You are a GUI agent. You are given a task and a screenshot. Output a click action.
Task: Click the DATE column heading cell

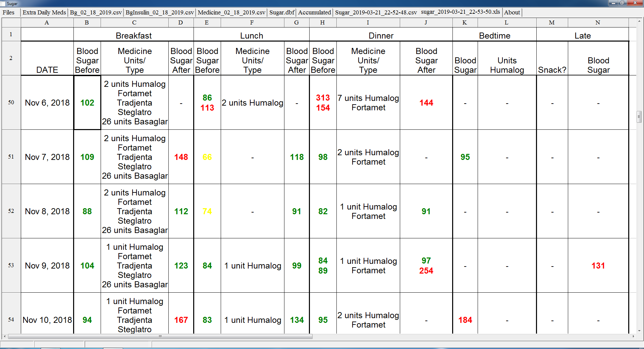47,58
